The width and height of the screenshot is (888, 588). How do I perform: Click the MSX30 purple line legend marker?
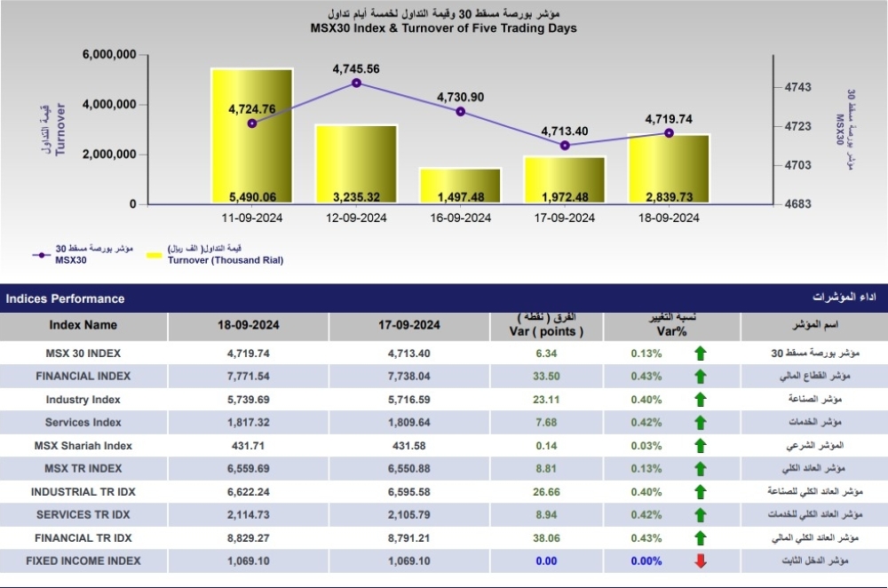click(42, 255)
